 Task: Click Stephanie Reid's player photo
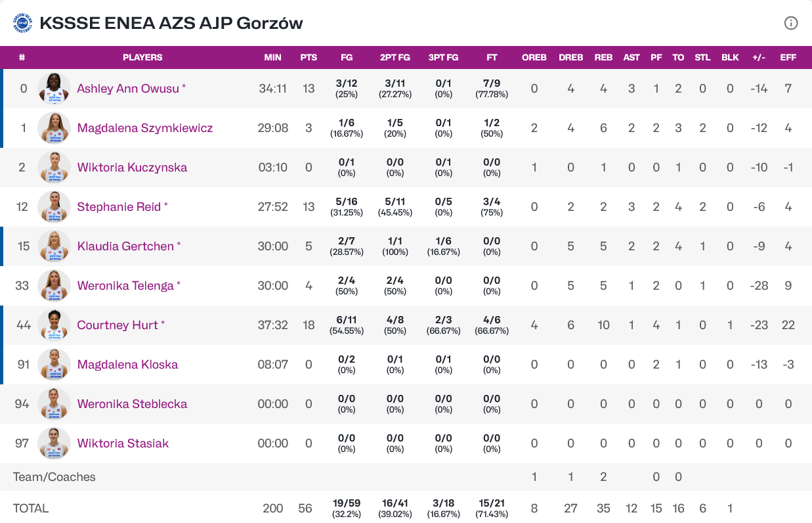point(54,206)
